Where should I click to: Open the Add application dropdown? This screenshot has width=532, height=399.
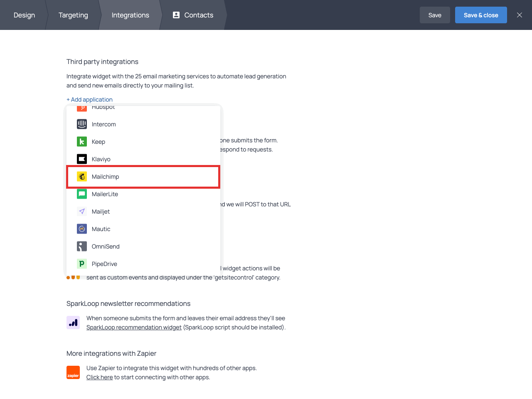pos(89,100)
